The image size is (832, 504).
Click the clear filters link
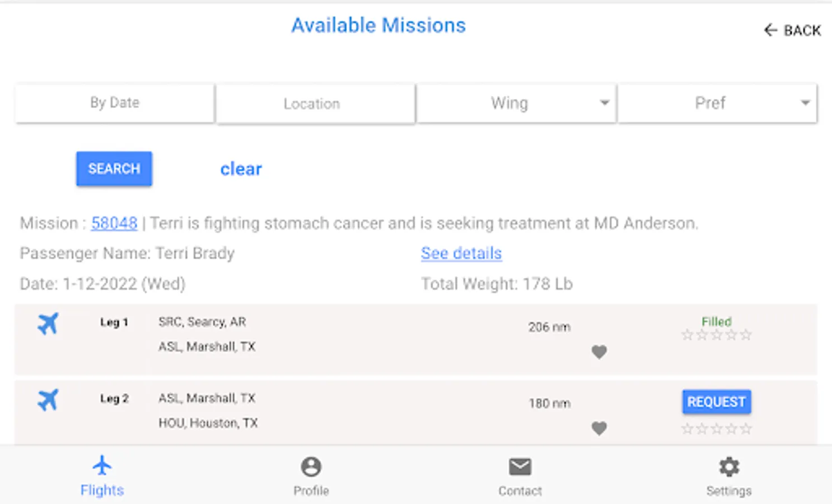(241, 169)
